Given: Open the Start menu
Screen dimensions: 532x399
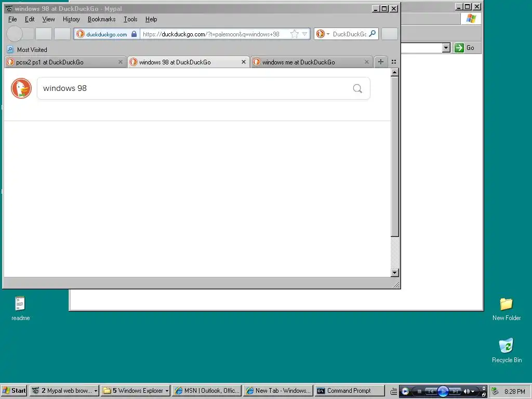Looking at the screenshot, I should tap(14, 391).
